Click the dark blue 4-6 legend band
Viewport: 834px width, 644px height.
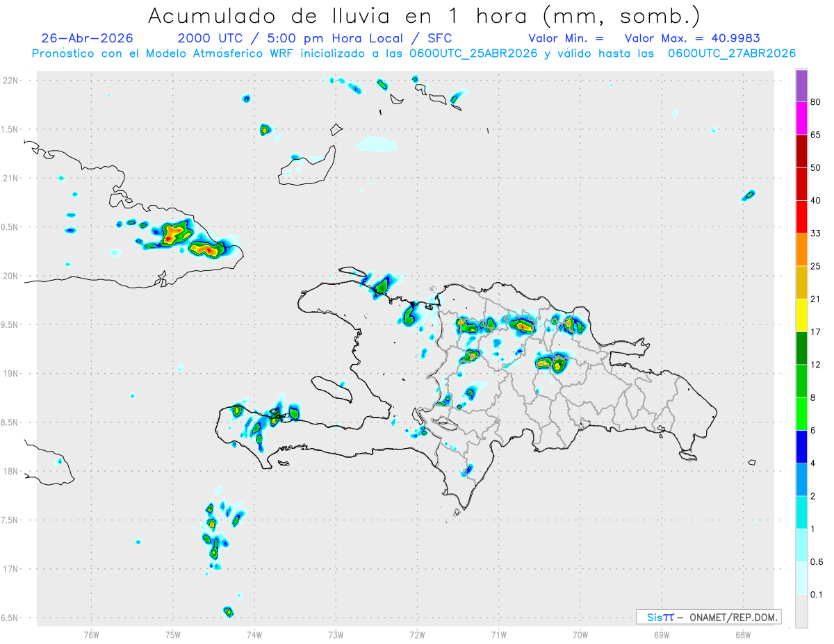click(801, 447)
